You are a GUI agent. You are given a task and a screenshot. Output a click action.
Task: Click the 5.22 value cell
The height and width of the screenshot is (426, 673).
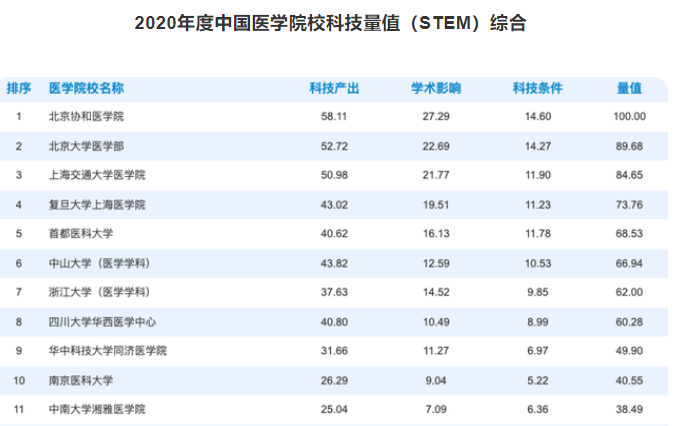(x=537, y=381)
